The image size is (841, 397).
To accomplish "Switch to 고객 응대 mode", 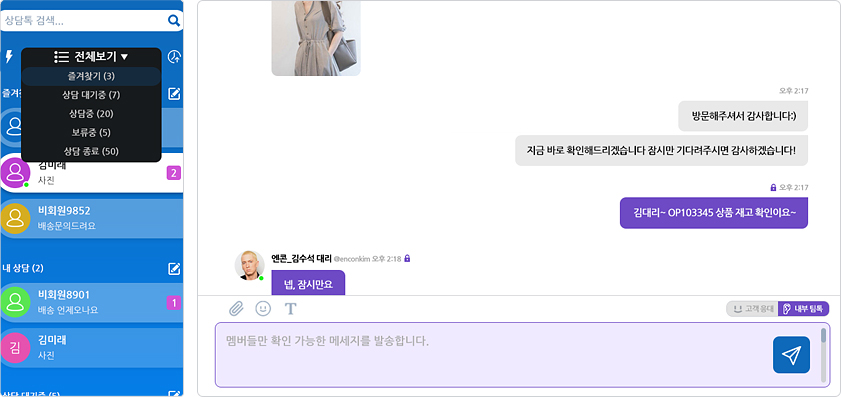I will (x=752, y=308).
